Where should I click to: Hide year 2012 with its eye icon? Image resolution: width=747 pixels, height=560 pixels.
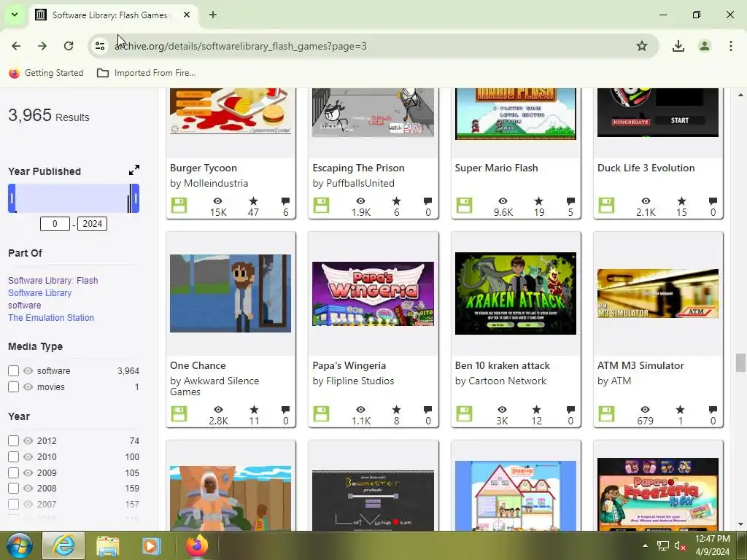tap(28, 441)
